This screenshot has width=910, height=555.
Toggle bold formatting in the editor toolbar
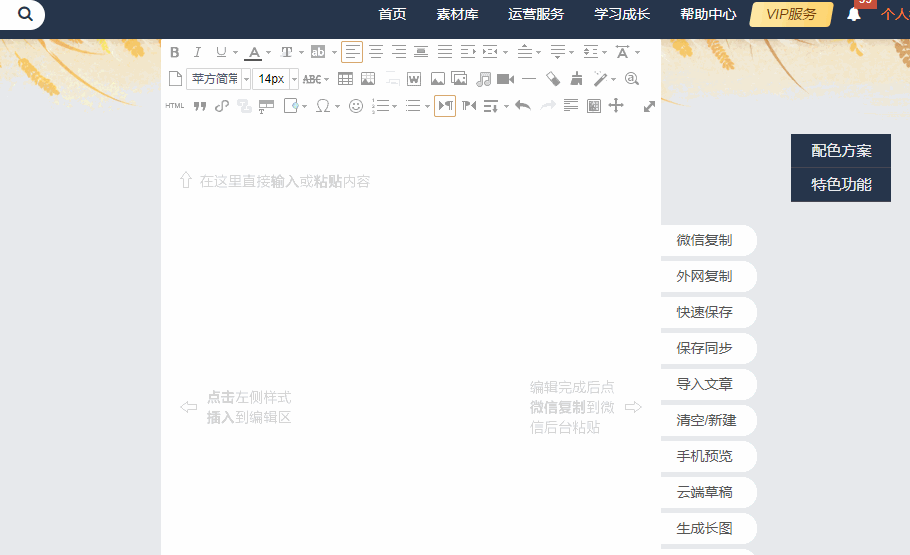175,52
